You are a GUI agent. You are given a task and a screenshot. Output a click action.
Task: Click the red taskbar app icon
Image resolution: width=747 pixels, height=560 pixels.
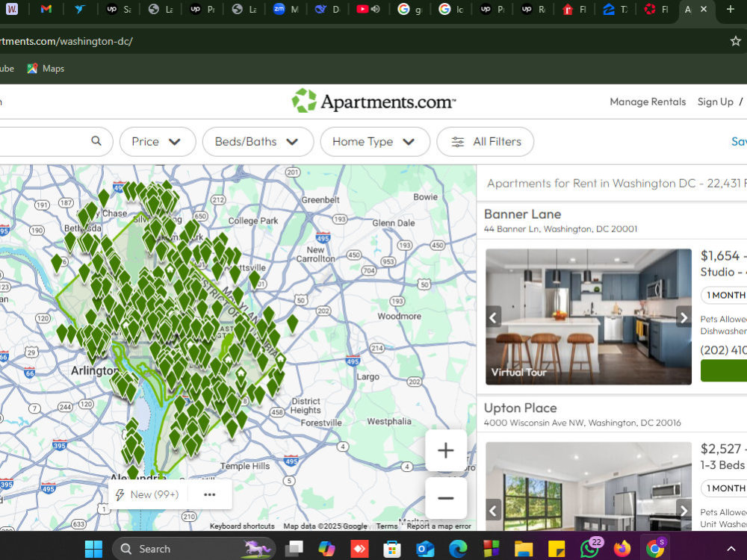click(360, 549)
